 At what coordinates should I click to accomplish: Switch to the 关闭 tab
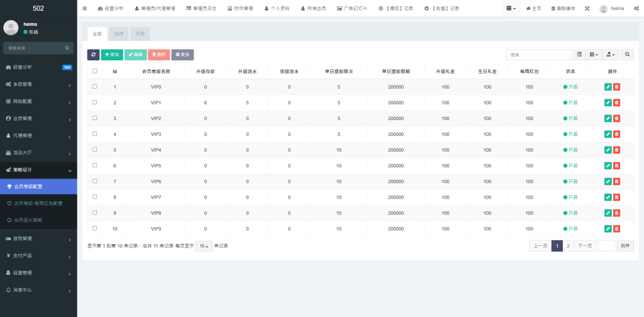click(118, 34)
